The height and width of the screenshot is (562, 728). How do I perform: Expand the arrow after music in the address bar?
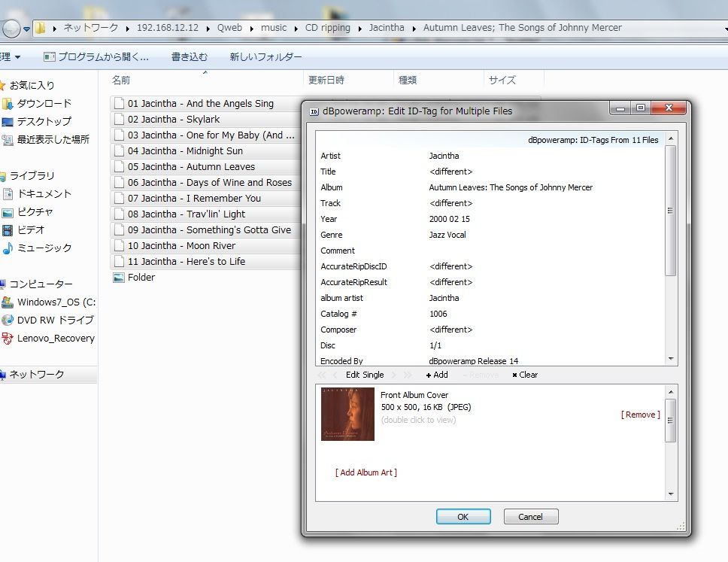[x=296, y=29]
